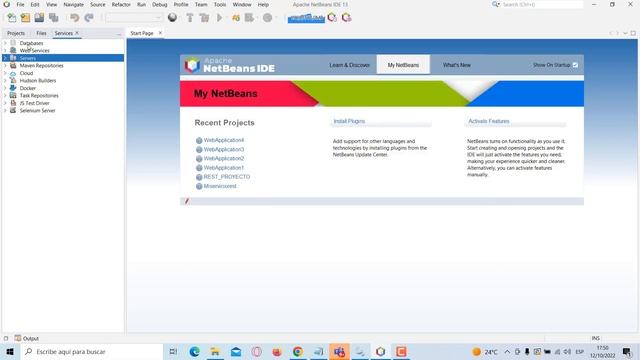Click the Windows Start button
The height and width of the screenshot is (360, 640).
click(10, 351)
